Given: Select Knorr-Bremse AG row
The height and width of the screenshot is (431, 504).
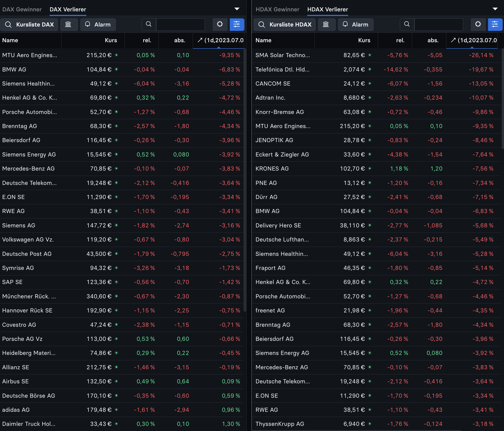Looking at the screenshot, I should pos(377,112).
